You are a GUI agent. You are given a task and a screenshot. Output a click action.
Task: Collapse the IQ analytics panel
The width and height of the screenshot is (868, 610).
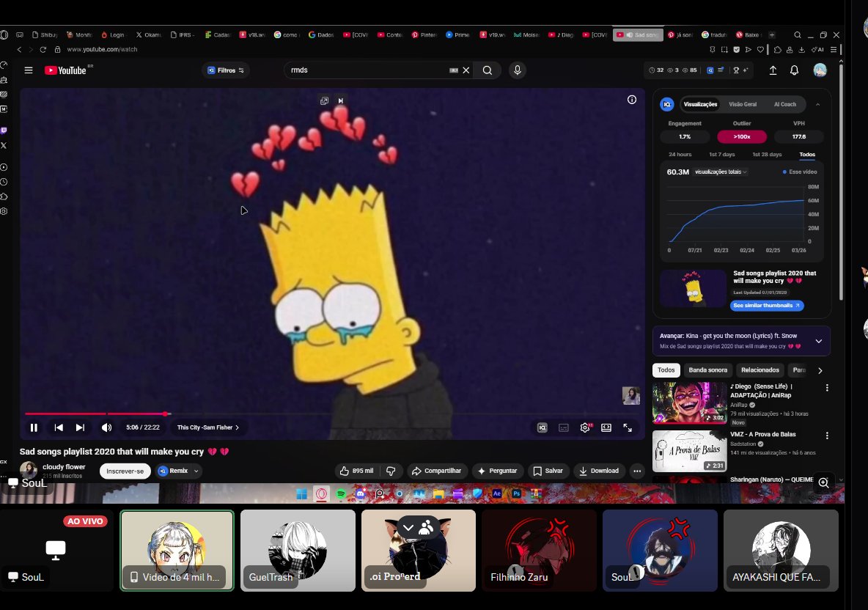pyautogui.click(x=817, y=104)
